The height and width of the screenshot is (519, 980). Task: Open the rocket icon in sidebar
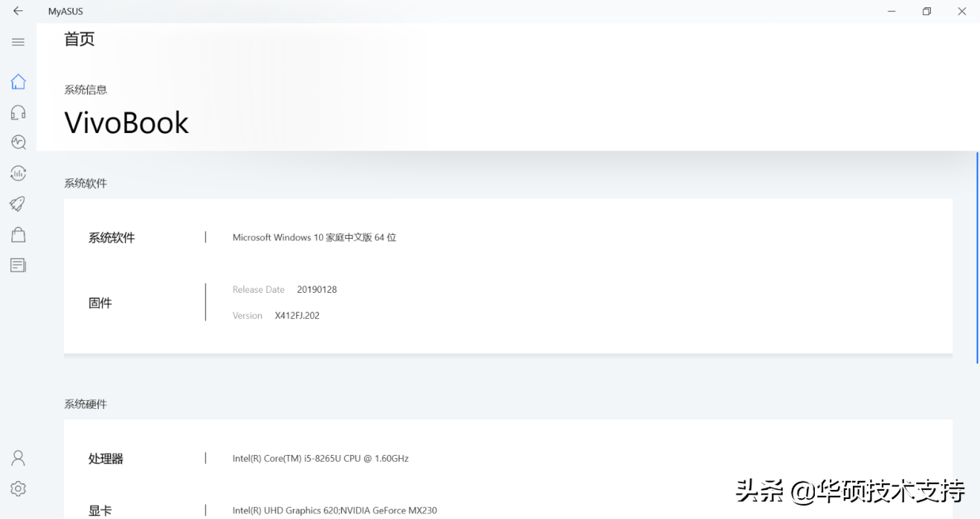pyautogui.click(x=18, y=204)
